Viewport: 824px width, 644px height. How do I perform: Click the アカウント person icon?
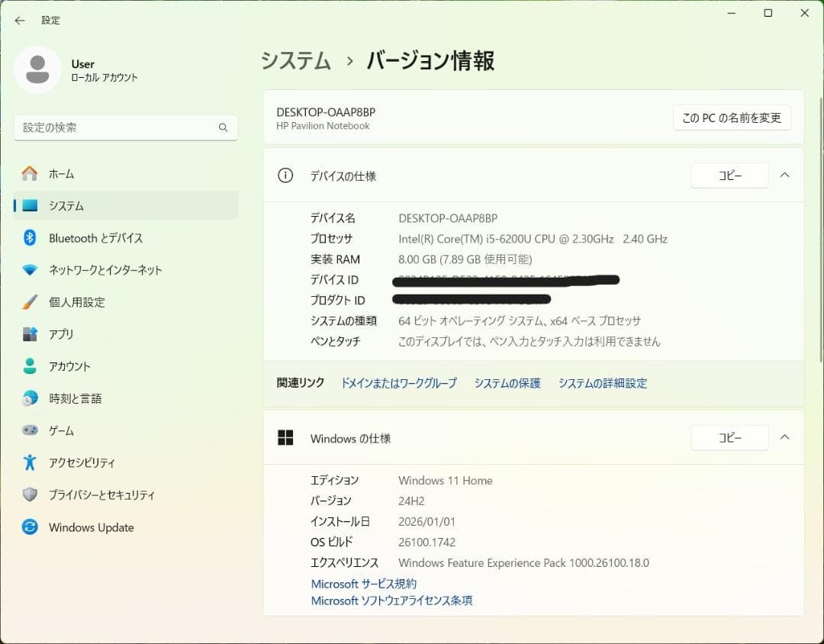pos(30,366)
